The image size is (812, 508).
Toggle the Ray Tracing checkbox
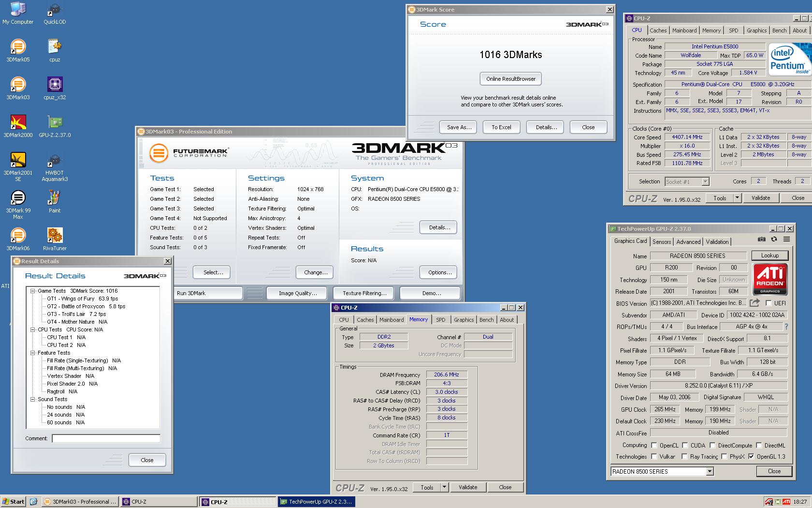(x=684, y=456)
